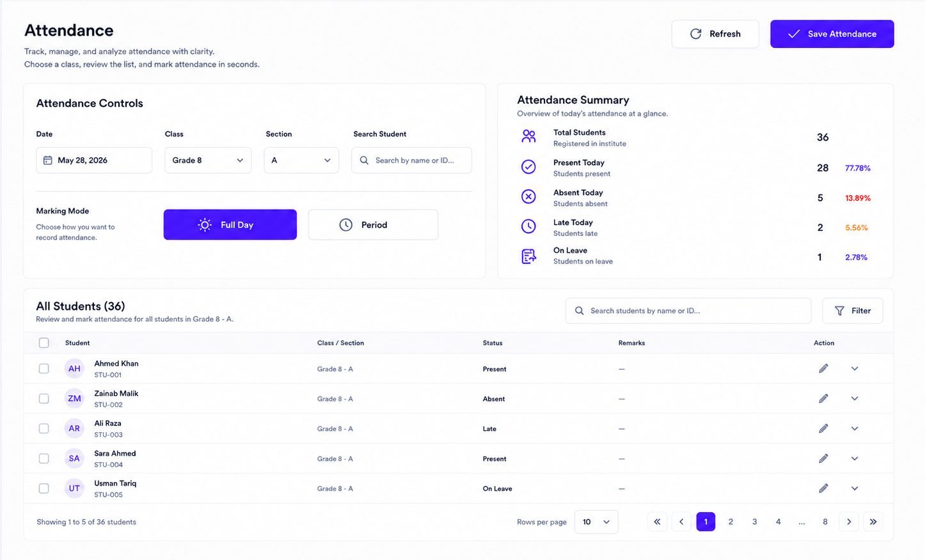Tick the checkbox beside Ali Raza

point(43,428)
